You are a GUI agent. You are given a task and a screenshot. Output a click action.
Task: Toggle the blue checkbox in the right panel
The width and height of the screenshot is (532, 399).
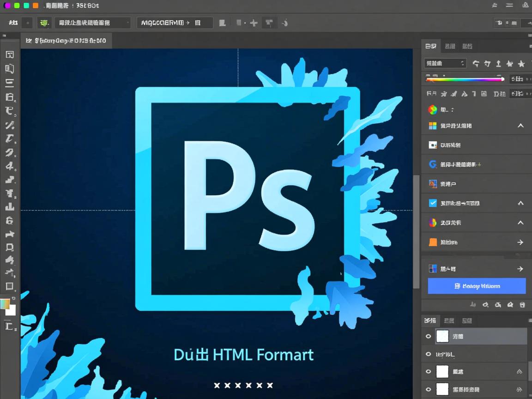(x=433, y=203)
